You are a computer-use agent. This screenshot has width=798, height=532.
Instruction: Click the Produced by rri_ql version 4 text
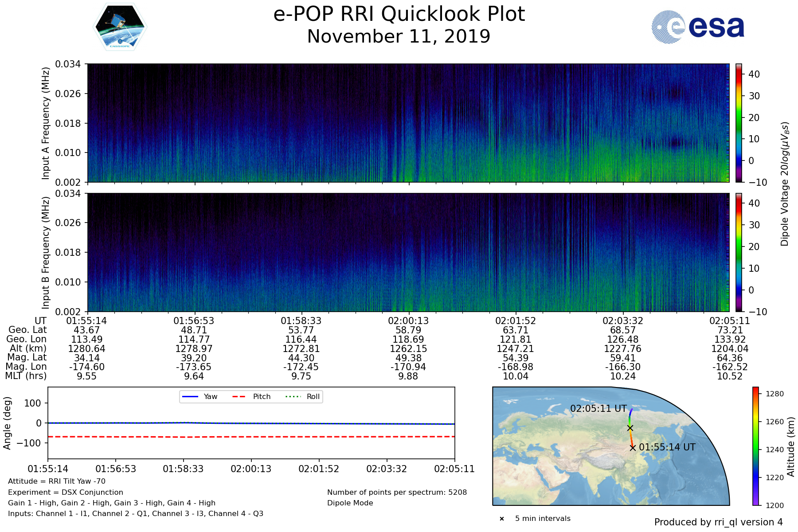pyautogui.click(x=718, y=522)
